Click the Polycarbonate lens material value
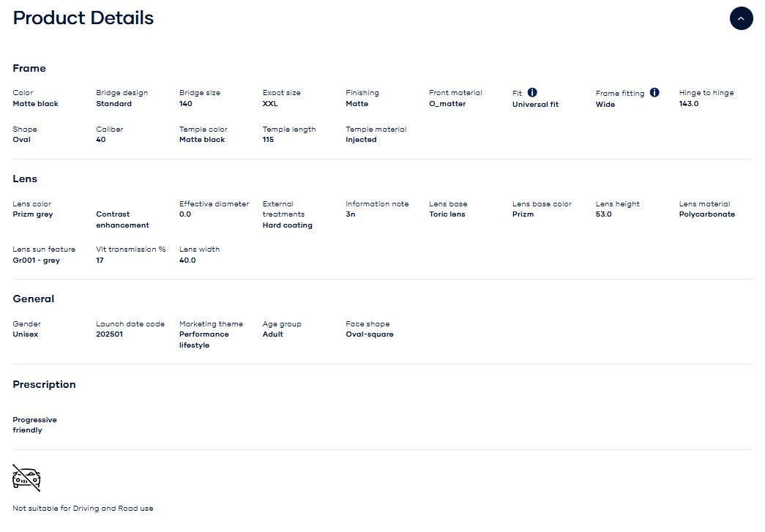 (x=706, y=214)
